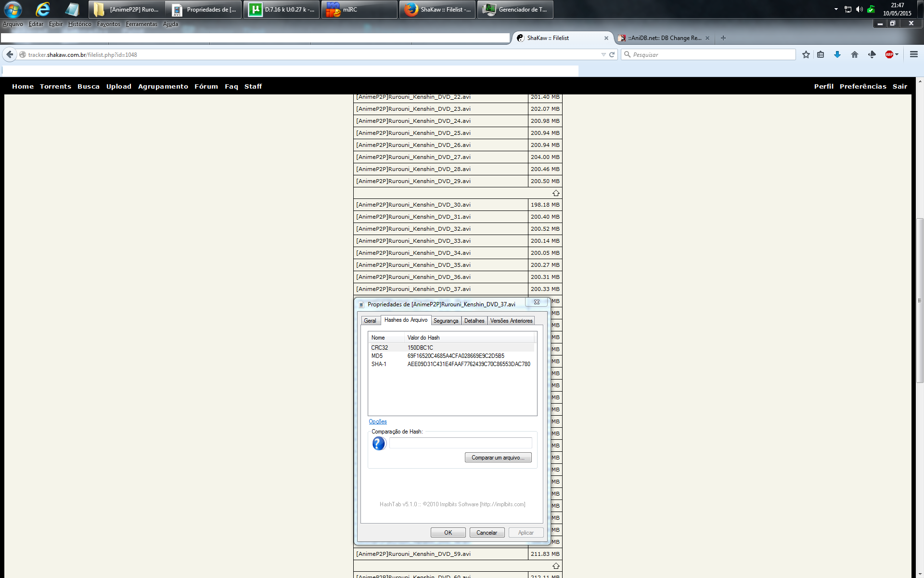Open a new Firefox tab
This screenshot has width=924, height=578.
(x=723, y=38)
